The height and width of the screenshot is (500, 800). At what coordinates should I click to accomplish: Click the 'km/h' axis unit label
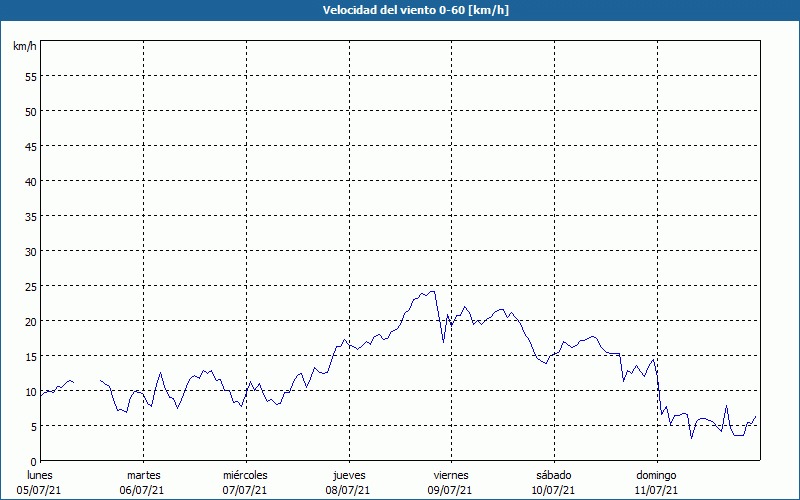coord(25,46)
